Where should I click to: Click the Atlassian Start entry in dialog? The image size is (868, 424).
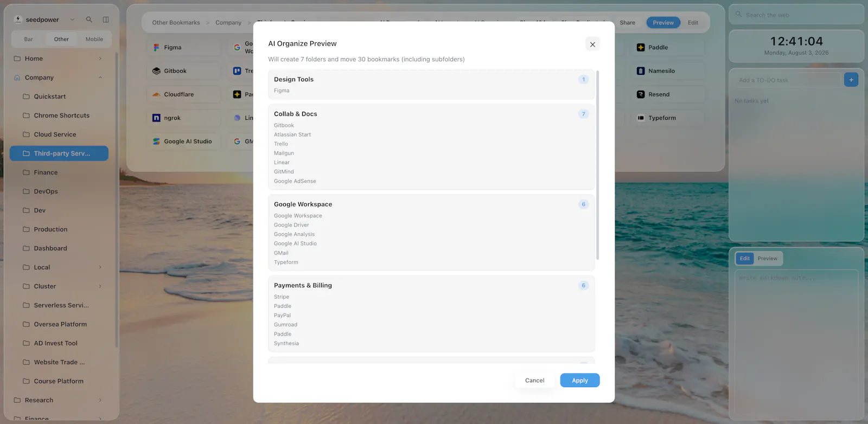(292, 134)
